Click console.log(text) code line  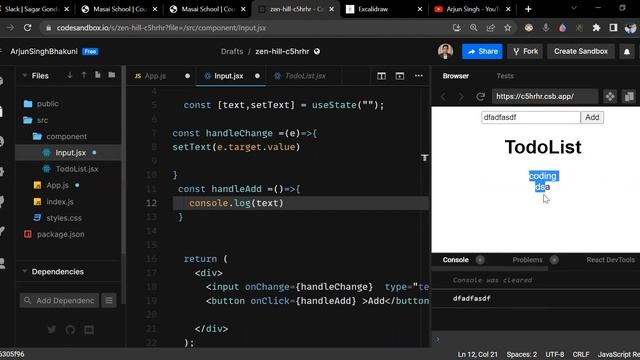pyautogui.click(x=236, y=203)
